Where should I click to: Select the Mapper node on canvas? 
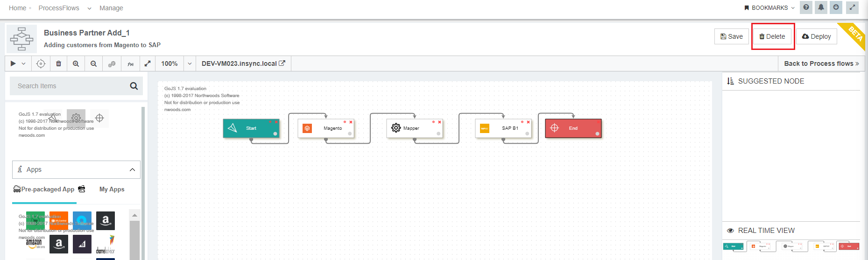pyautogui.click(x=414, y=128)
